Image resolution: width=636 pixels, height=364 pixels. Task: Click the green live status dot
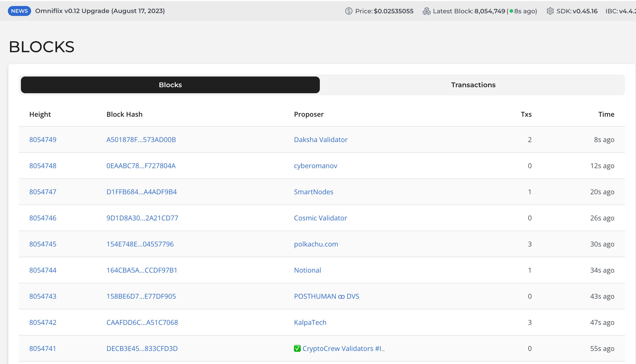tap(511, 11)
